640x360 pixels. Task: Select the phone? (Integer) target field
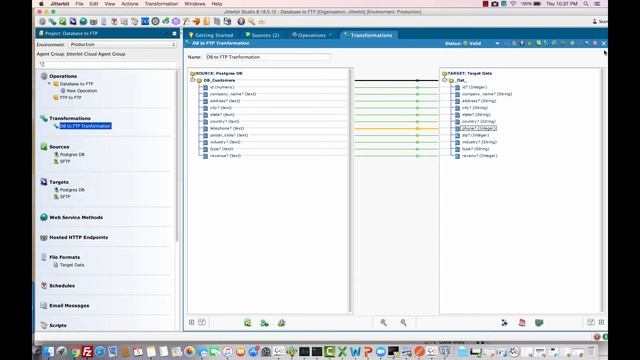click(x=479, y=128)
